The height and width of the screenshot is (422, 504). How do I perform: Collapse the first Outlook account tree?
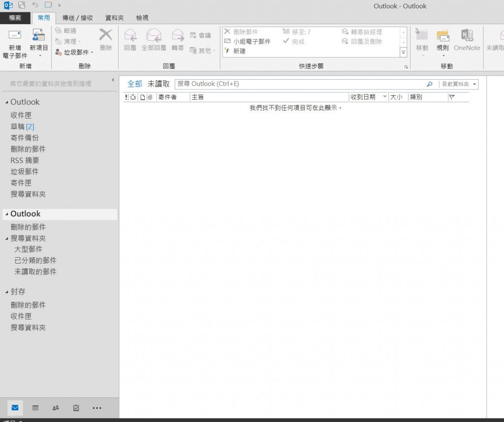(7, 102)
